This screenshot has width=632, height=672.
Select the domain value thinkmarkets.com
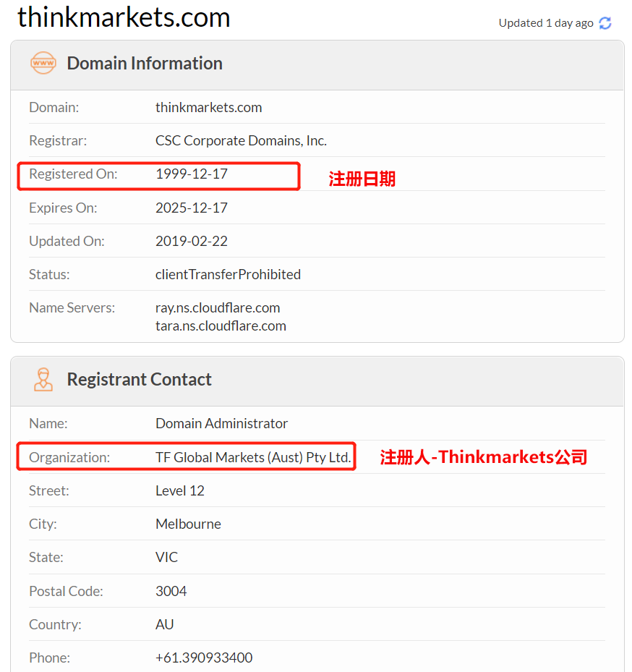(209, 107)
